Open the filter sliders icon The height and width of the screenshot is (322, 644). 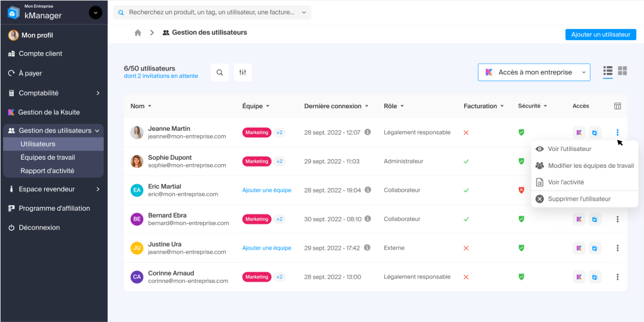[x=243, y=73]
